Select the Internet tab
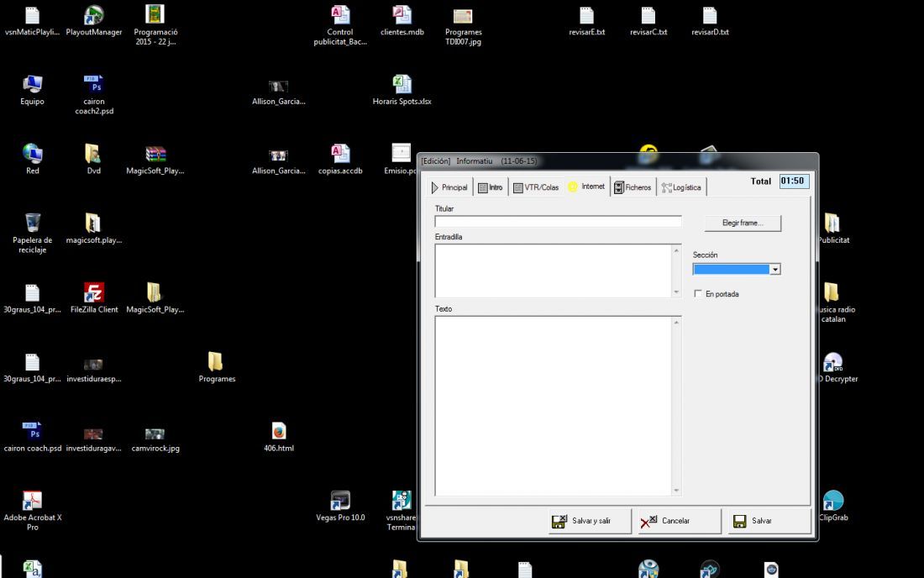The image size is (924, 578). 586,187
